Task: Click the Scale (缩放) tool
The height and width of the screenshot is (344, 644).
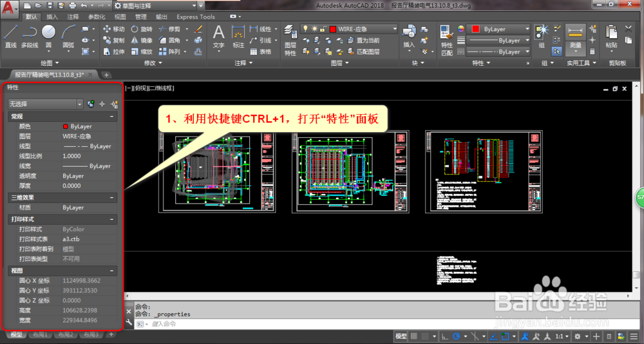Action: 141,52
